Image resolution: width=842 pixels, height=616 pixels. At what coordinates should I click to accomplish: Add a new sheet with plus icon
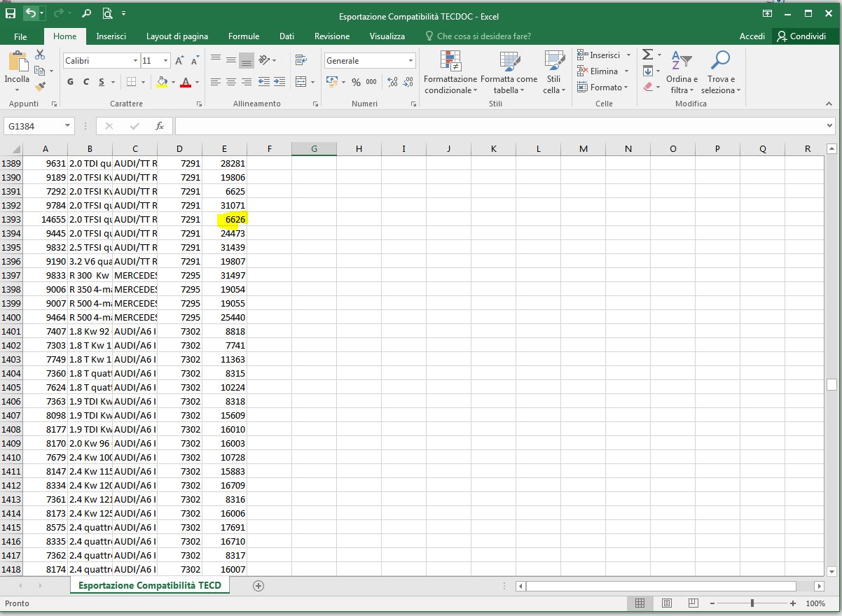[x=258, y=585]
